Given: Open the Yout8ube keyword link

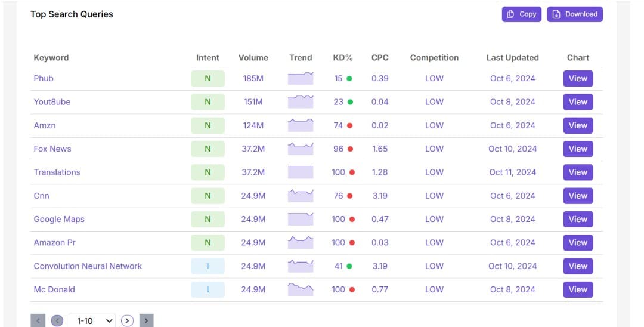Looking at the screenshot, I should pos(52,102).
